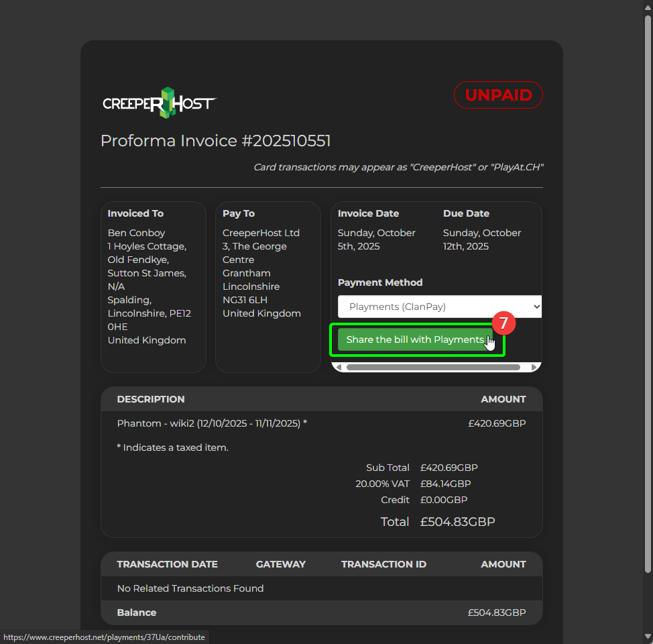Click the red number 7 step badge
653x644 pixels.
pos(503,323)
